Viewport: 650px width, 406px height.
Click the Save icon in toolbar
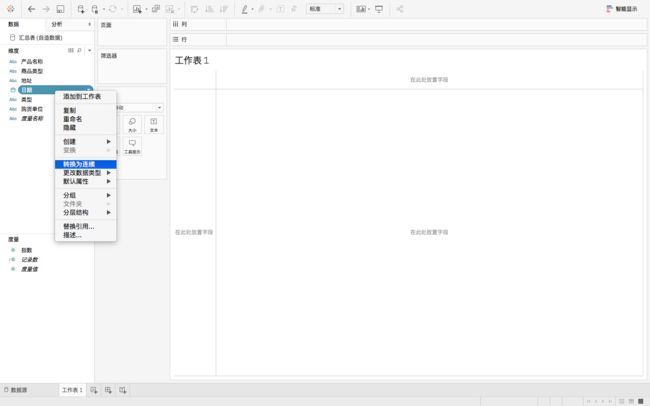61,9
